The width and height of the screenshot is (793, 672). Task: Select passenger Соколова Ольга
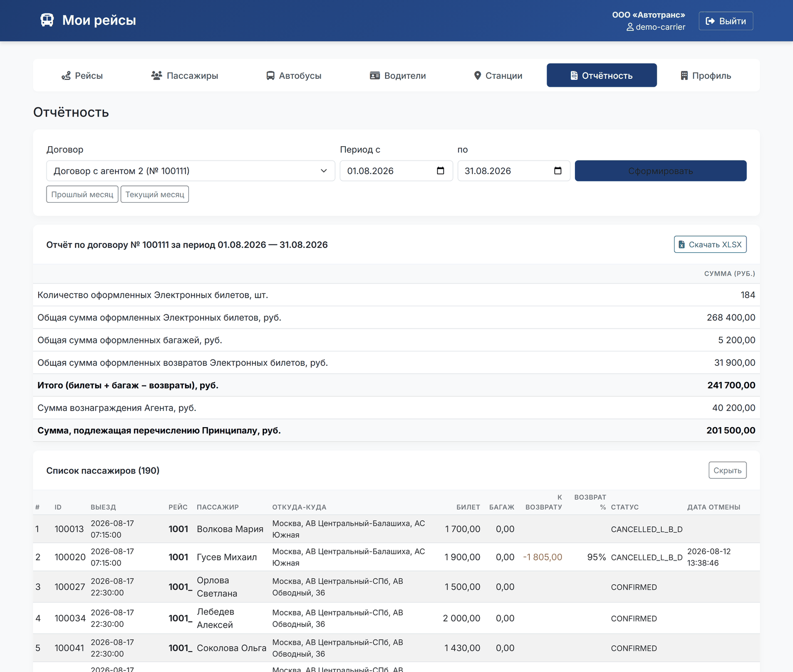231,648
